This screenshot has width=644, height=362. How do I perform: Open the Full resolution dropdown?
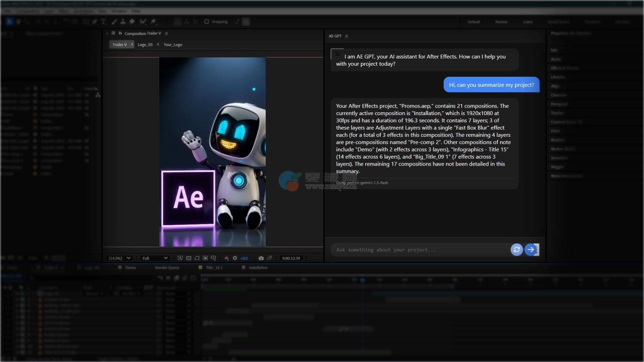(x=155, y=258)
